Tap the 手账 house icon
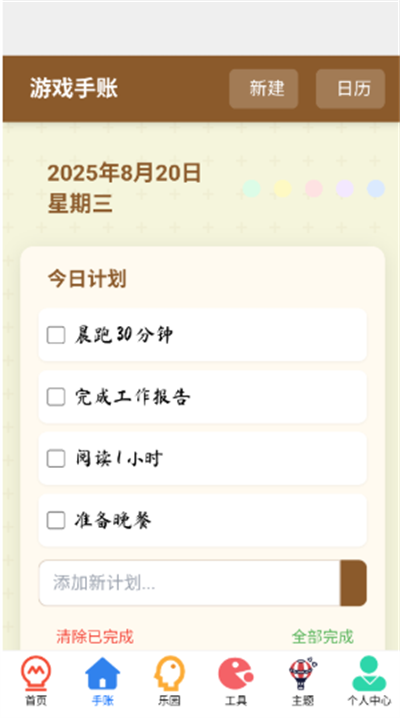This screenshot has width=400, height=718. [x=103, y=674]
